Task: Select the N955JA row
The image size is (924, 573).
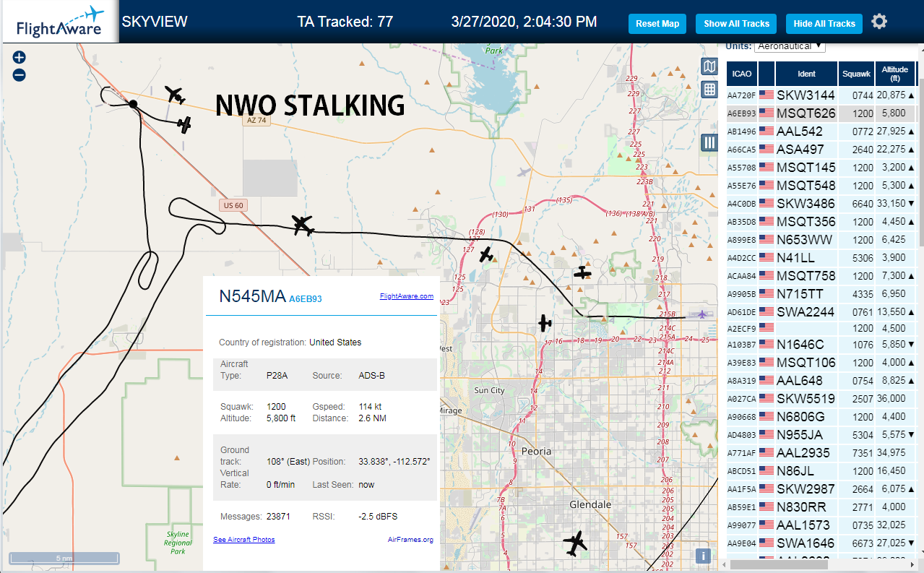Action: click(821, 435)
